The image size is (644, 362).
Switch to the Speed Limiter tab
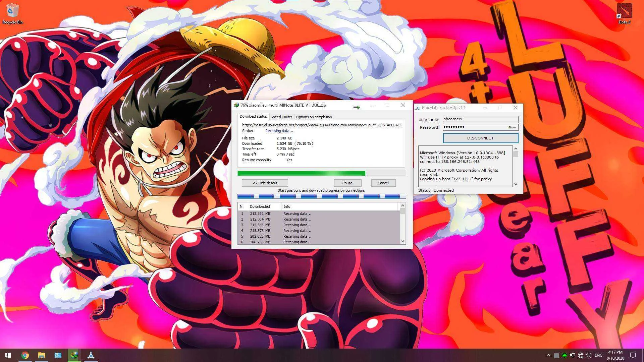click(x=281, y=117)
